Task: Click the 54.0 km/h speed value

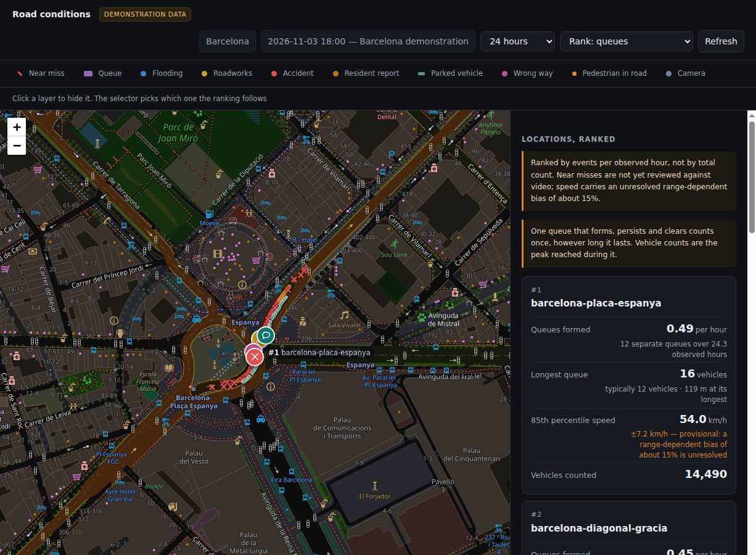Action: pos(692,419)
